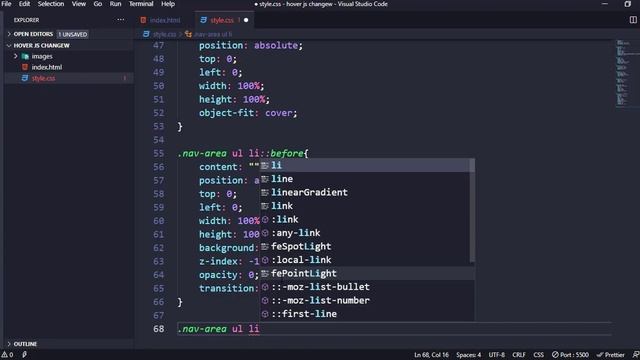Click the .nav-area ul li breadcrumb segment
Viewport: 640px width, 360px height.
click(213, 34)
